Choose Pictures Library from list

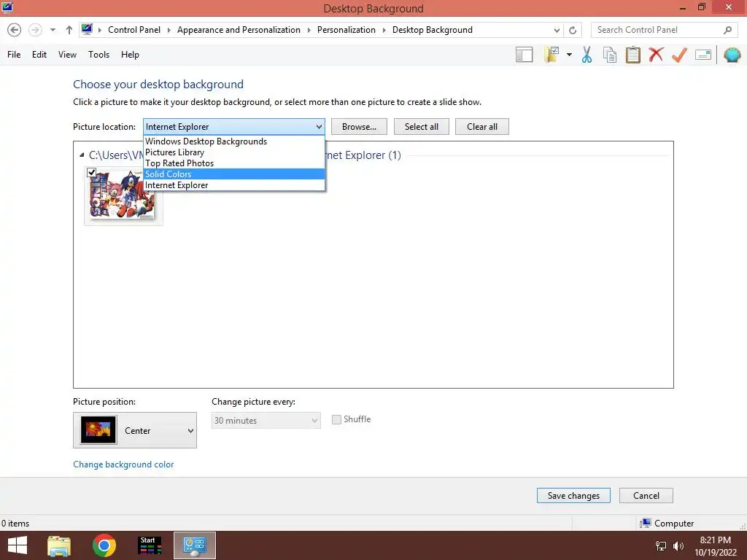234,152
